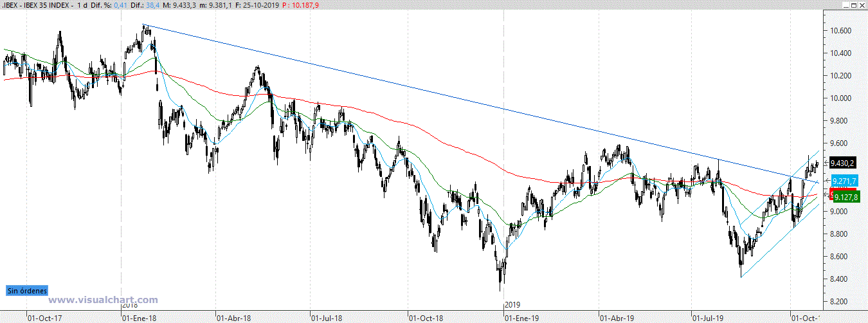Click the 10.200 price axis label
Screen dimensions: 868x323
point(841,76)
